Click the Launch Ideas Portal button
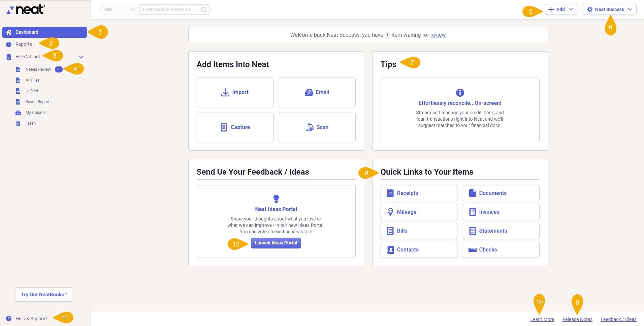The image size is (644, 326). coord(276,243)
